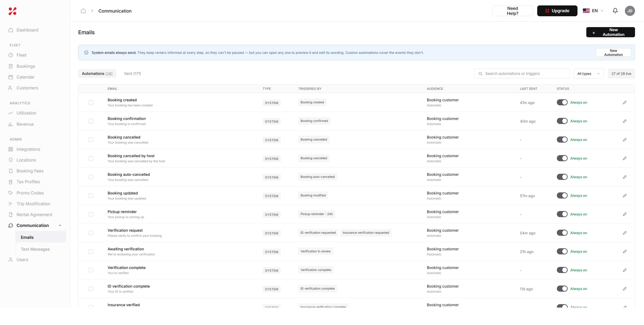Click the black New Automation button
Screen dimensions: 644x325
[x=610, y=32]
